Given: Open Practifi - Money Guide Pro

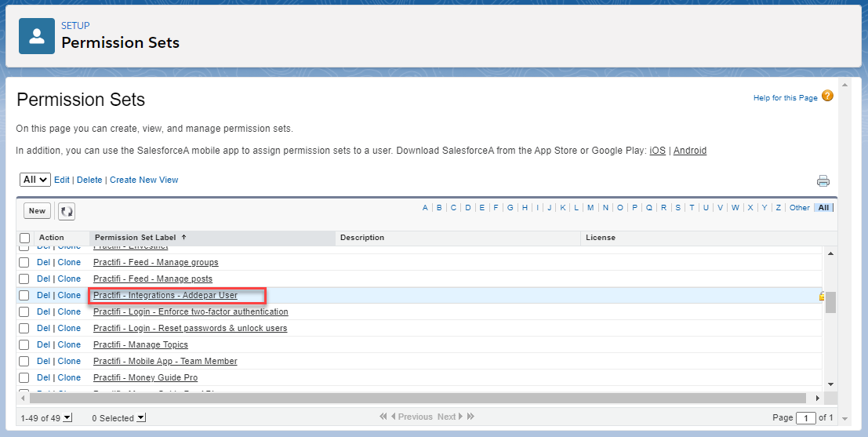Looking at the screenshot, I should click(x=145, y=377).
